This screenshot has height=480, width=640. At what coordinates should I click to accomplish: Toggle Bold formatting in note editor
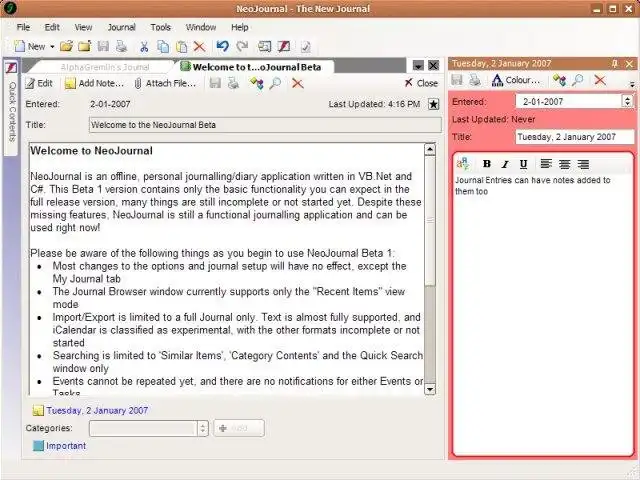(487, 164)
